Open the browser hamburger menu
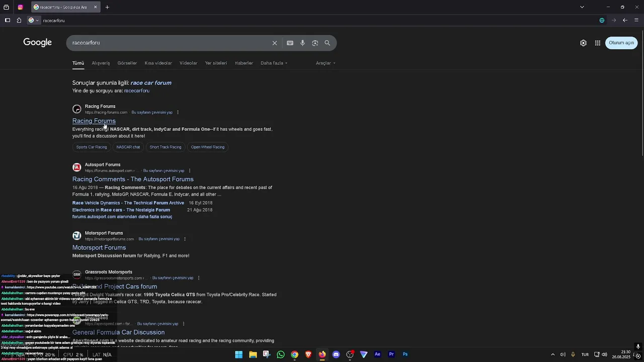 point(636,20)
